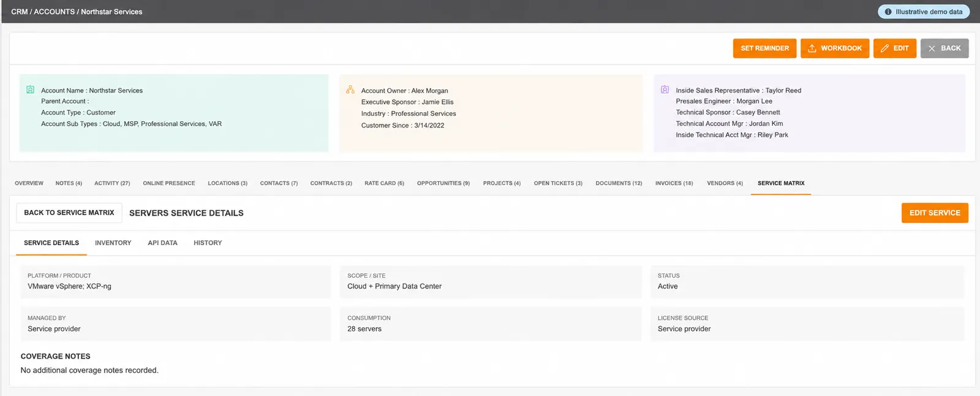980x396 pixels.
Task: Click CRM in the breadcrumb
Action: (x=19, y=12)
